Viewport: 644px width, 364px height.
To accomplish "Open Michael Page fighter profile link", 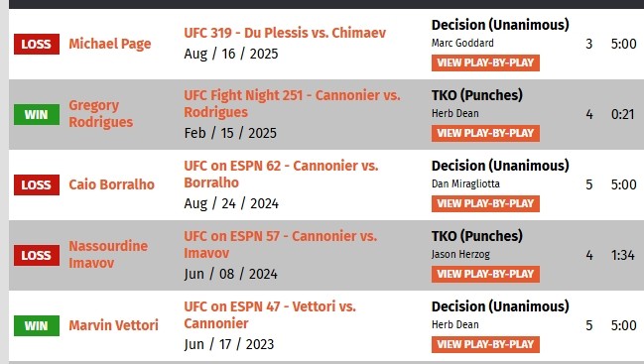I will [110, 44].
